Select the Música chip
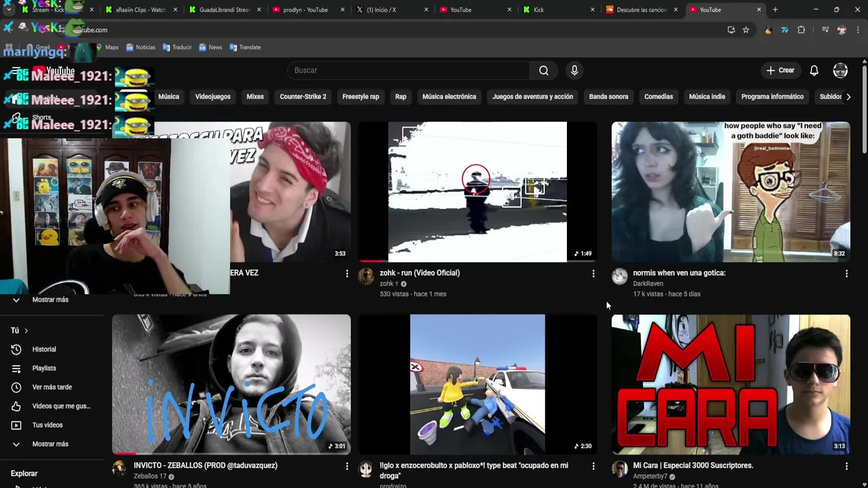868x488 pixels. pyautogui.click(x=169, y=97)
